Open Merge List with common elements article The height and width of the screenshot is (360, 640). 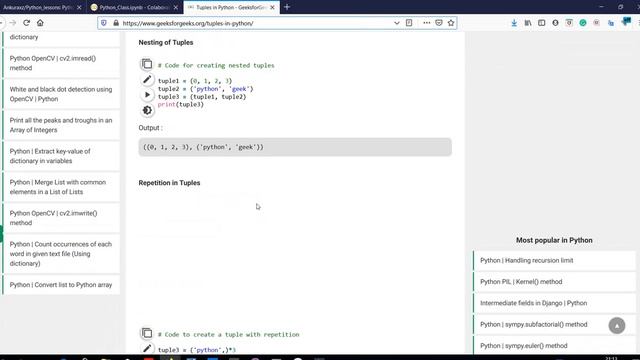pyautogui.click(x=61, y=187)
